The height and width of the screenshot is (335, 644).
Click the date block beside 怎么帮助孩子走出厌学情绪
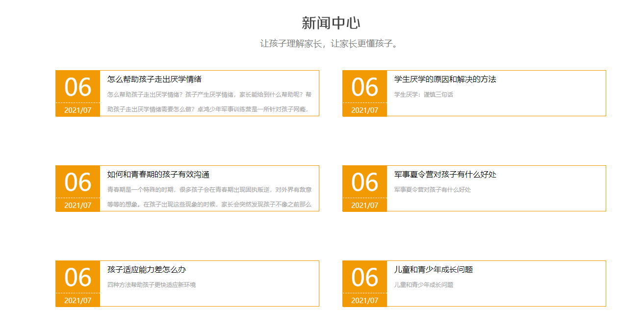pos(77,93)
